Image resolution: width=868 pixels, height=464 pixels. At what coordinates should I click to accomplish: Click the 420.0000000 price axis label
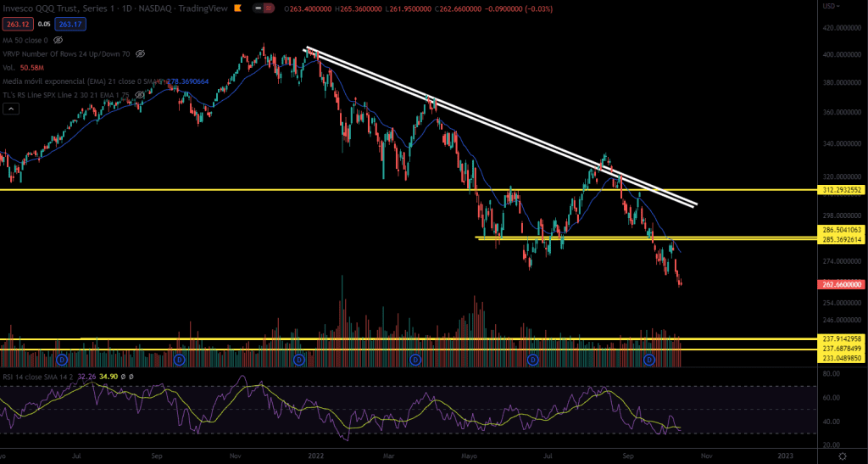point(843,27)
